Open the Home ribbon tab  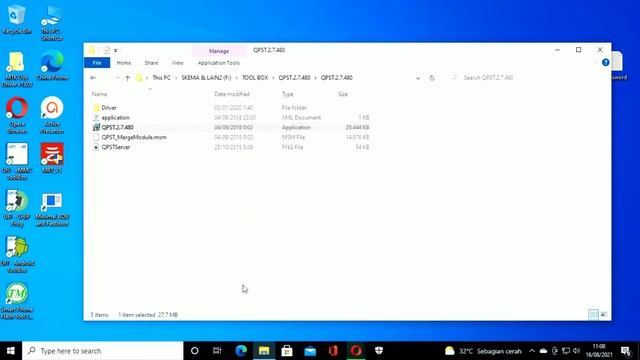point(124,63)
